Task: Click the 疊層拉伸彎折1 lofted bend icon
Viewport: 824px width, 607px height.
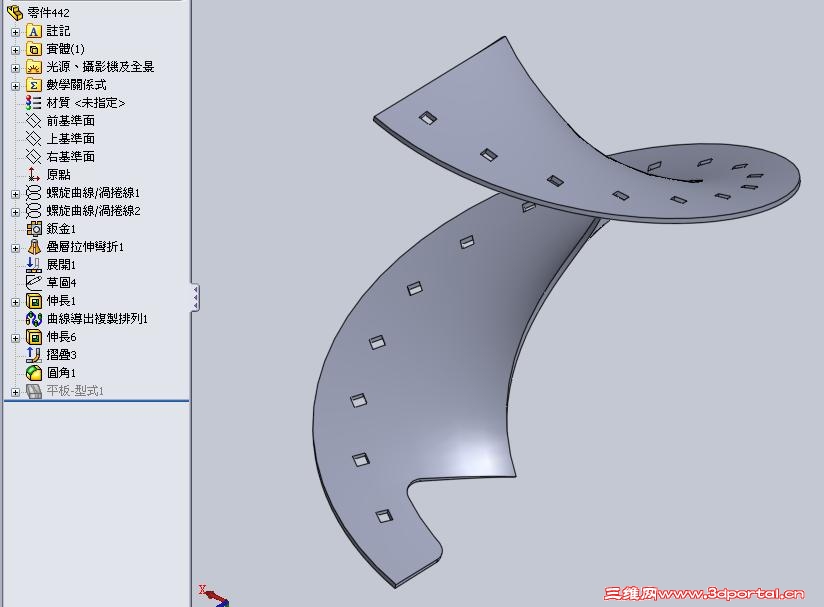Action: coord(34,246)
